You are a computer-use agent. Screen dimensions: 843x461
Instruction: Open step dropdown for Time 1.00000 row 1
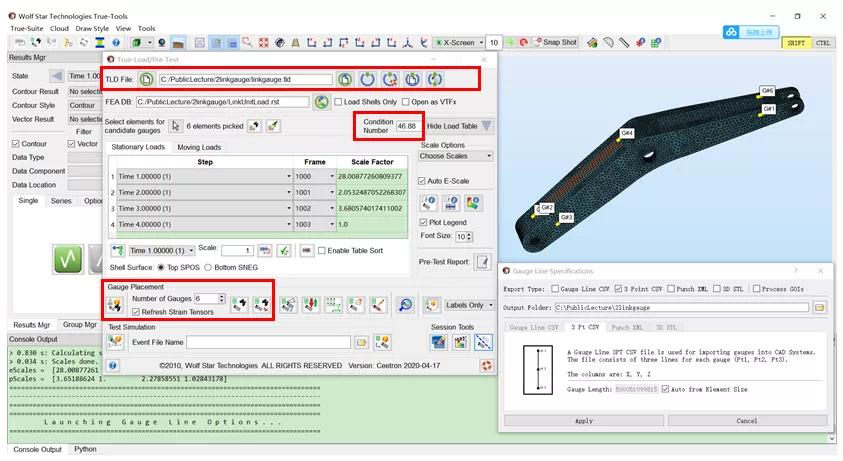click(x=204, y=176)
